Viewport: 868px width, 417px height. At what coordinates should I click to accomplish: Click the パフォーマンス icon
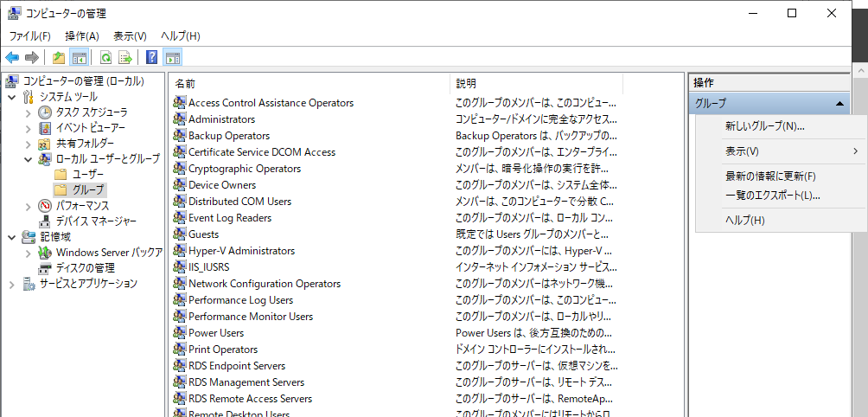point(45,206)
